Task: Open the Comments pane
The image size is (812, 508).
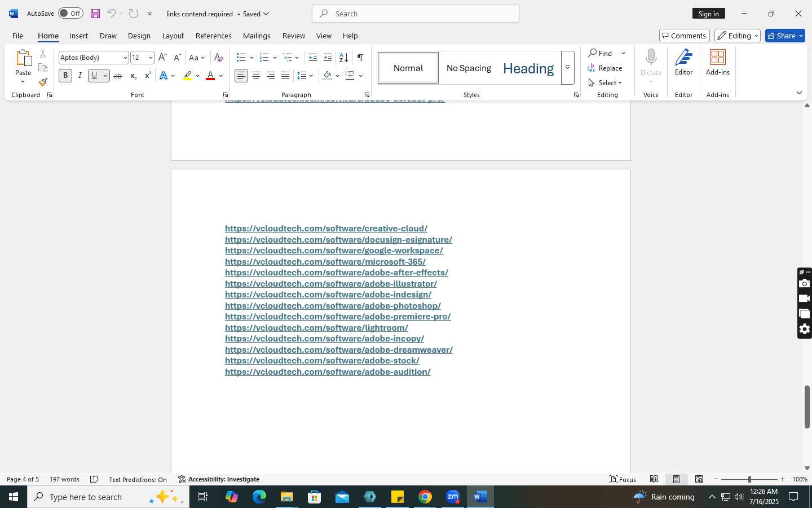Action: click(x=684, y=36)
